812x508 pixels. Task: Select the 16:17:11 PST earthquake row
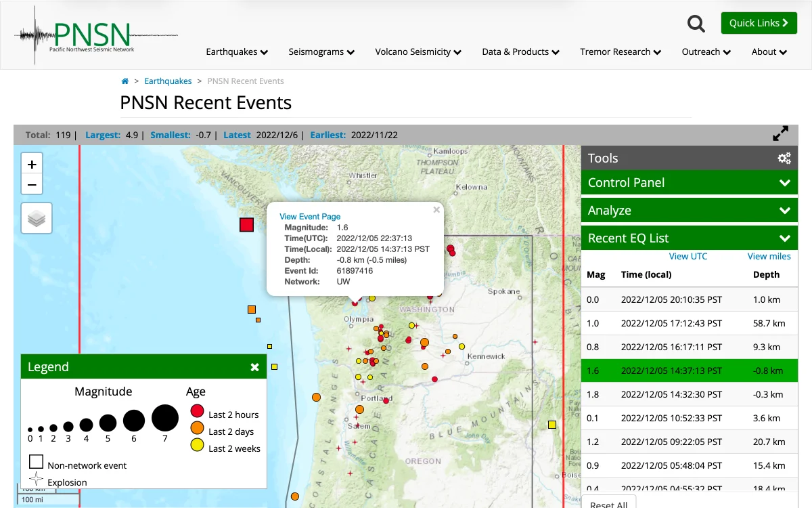(x=690, y=347)
